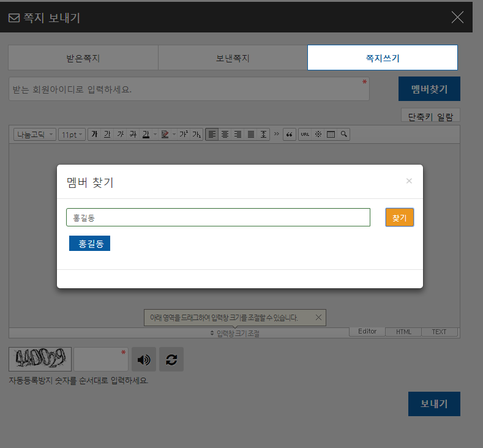Open the 11pt font size dropdown
483x448 pixels.
[x=72, y=134]
